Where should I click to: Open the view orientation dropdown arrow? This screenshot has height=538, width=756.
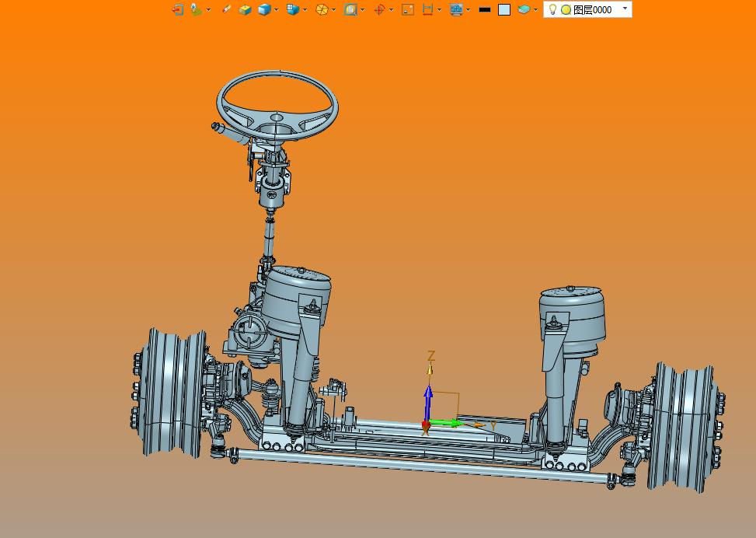(305, 9)
